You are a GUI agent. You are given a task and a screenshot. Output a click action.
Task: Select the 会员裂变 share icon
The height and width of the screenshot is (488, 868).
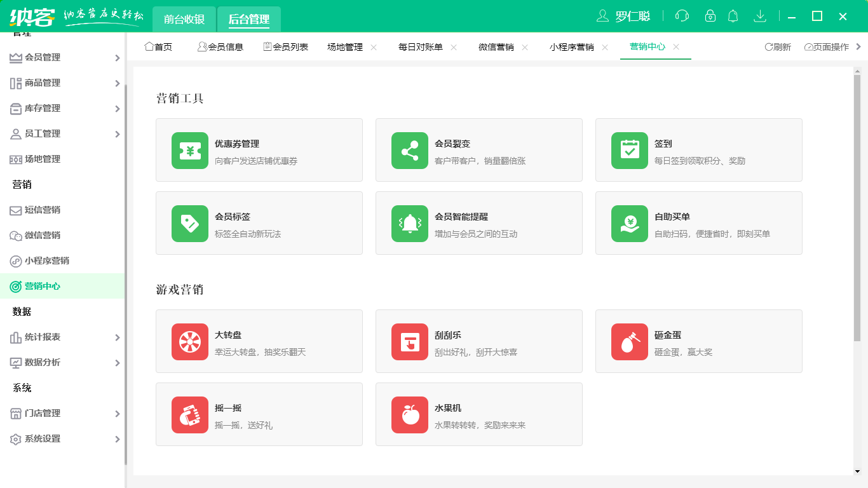[410, 150]
